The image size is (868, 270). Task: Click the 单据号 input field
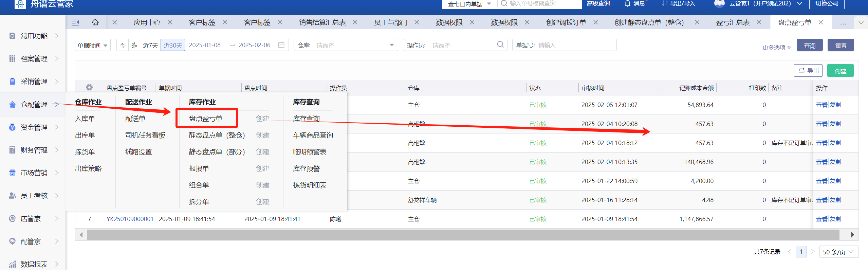pyautogui.click(x=575, y=45)
